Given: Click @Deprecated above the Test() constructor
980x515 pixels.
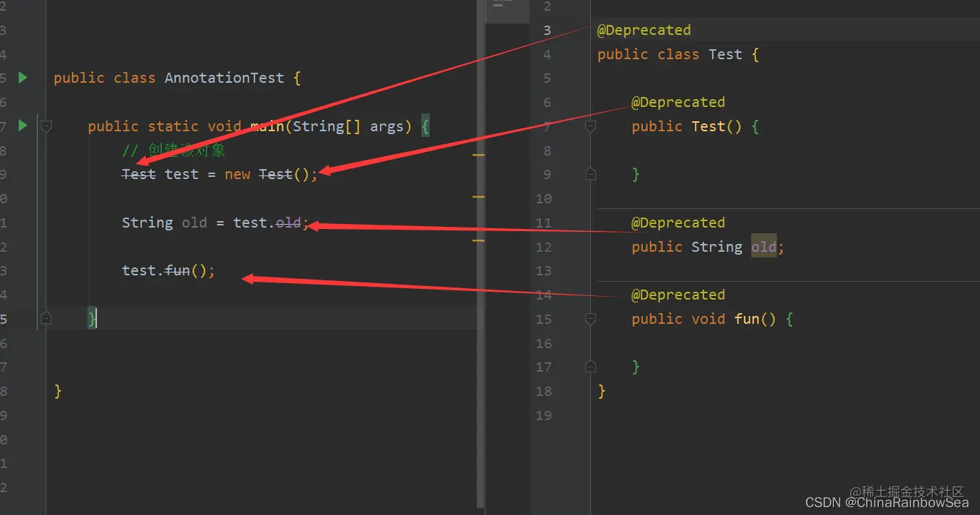Looking at the screenshot, I should [x=679, y=102].
